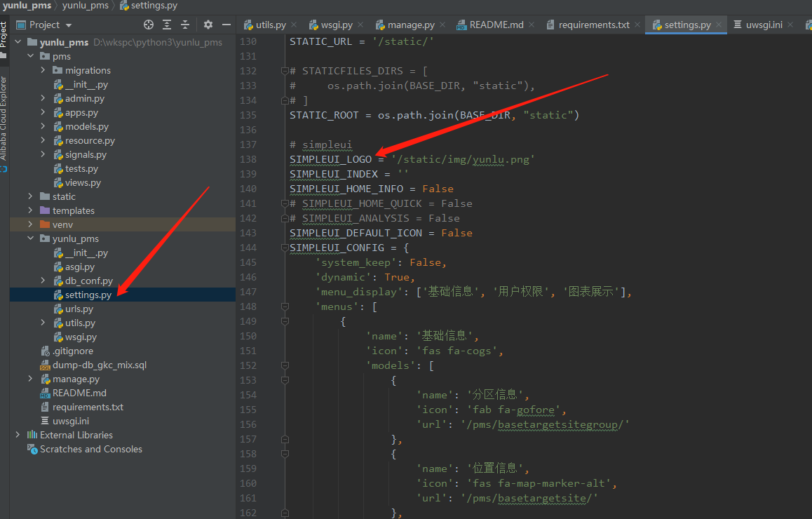The width and height of the screenshot is (812, 519).
Task: Collapse the pms folder
Action: tap(31, 56)
